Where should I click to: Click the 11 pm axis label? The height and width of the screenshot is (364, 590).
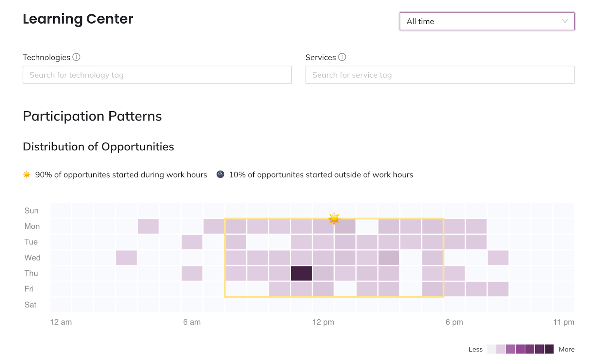coord(563,322)
